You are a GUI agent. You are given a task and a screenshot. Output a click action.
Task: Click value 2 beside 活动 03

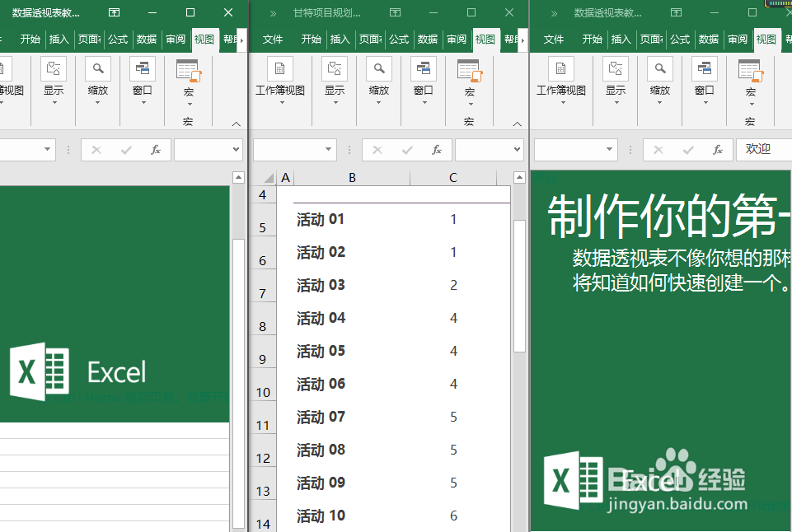pos(453,286)
